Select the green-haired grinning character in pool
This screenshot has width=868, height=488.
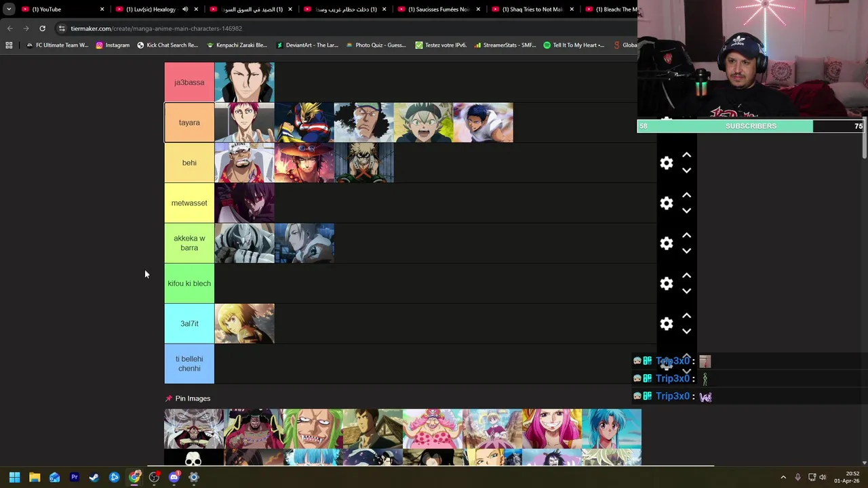click(x=313, y=428)
